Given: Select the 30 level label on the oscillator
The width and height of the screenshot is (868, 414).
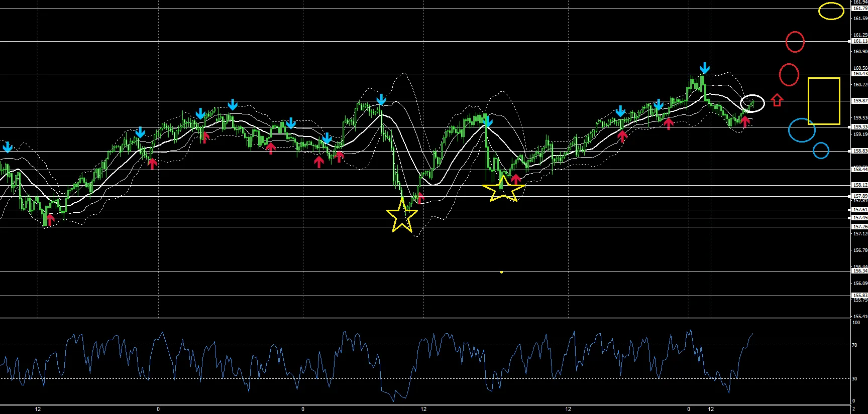Looking at the screenshot, I should coord(855,379).
